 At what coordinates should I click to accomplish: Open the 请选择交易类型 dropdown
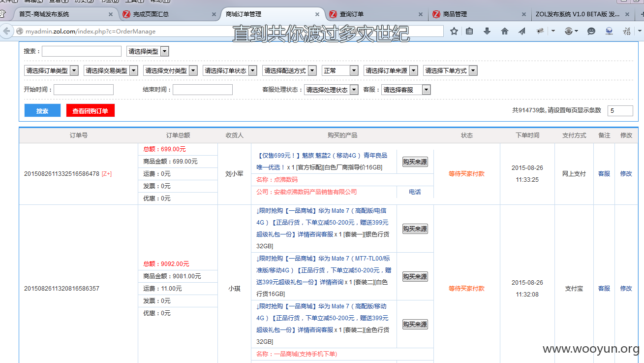pyautogui.click(x=111, y=70)
